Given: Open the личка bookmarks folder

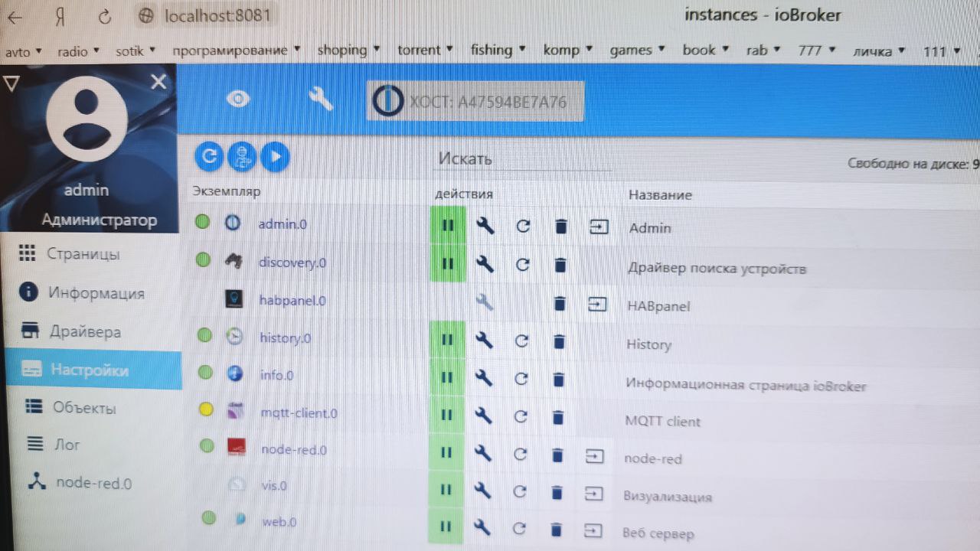Looking at the screenshot, I should (879, 51).
